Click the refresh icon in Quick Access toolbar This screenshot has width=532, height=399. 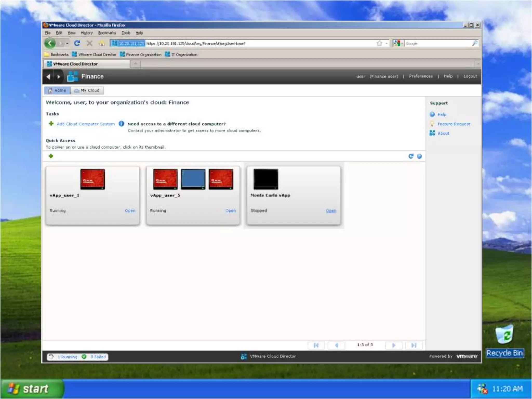tap(411, 156)
